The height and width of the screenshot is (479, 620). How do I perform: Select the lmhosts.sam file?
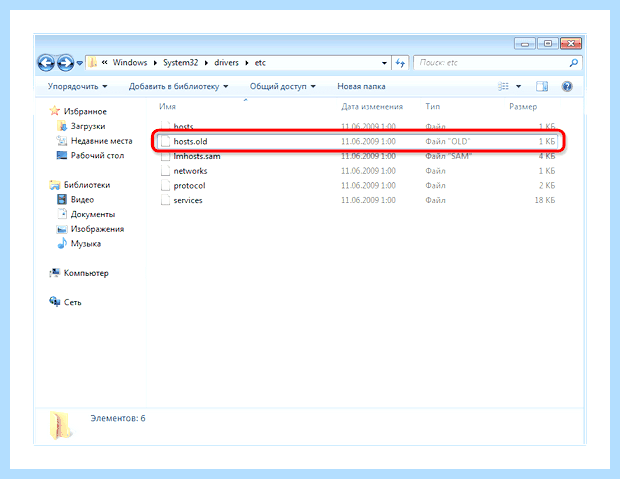(x=358, y=156)
